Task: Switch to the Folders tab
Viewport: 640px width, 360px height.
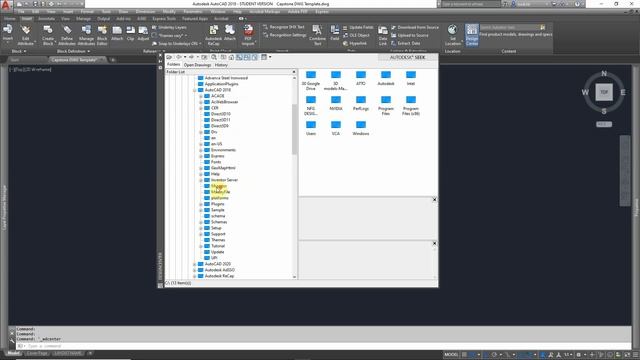Action: pyautogui.click(x=173, y=64)
